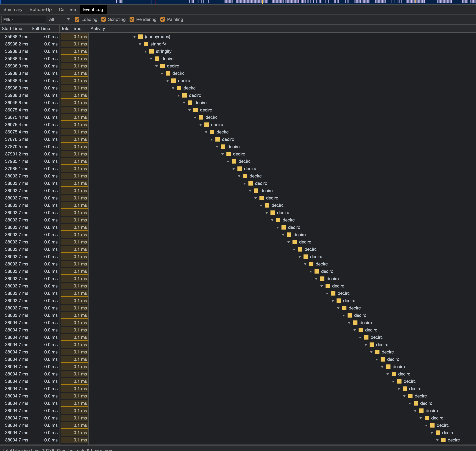
Task: Focus the Filter text field
Action: (x=24, y=20)
